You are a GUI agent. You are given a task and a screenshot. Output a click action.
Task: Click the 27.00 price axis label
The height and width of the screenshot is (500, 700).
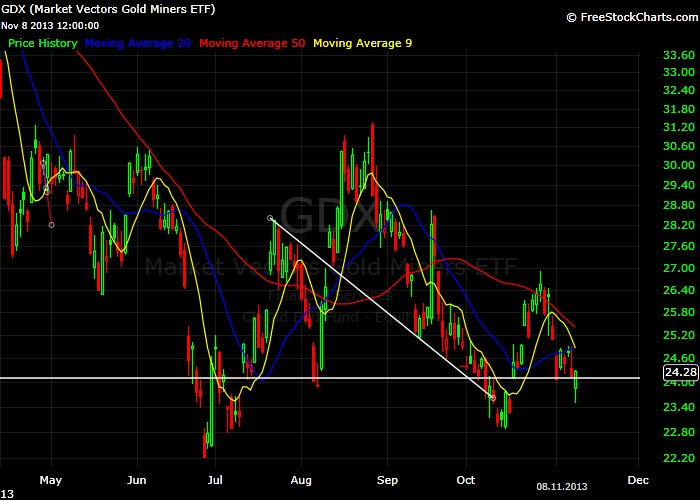[x=679, y=268]
